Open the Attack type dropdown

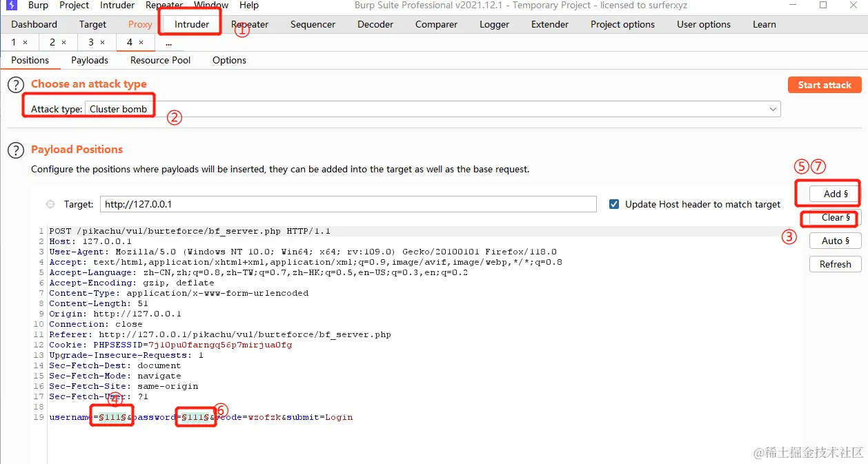point(433,109)
